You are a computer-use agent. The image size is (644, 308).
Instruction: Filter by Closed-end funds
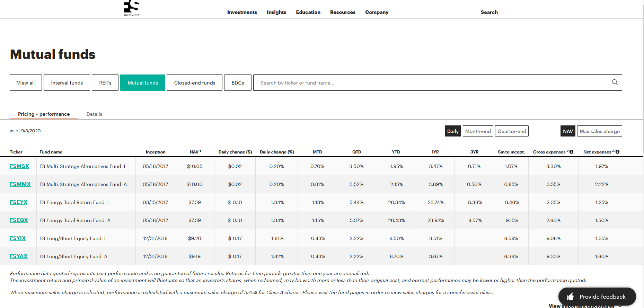click(195, 83)
